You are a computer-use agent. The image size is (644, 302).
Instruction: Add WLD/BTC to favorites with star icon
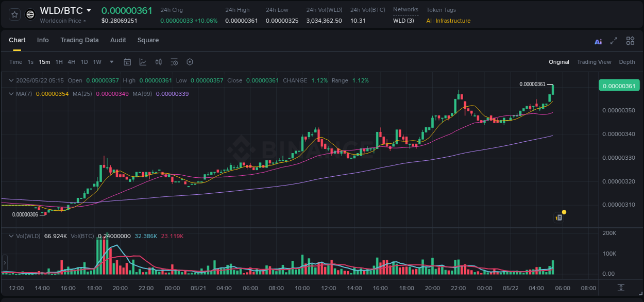[15, 14]
